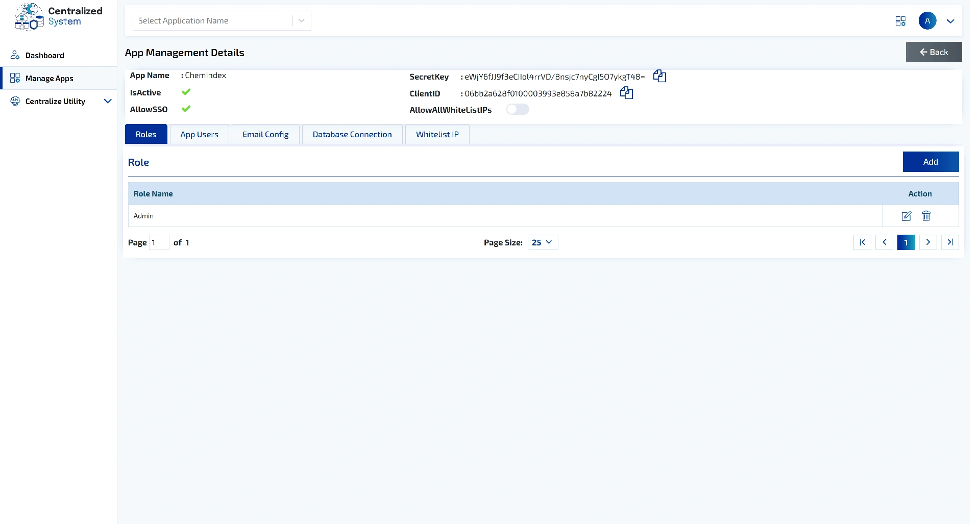Copy the SecretKey to clipboard
Image resolution: width=980 pixels, height=524 pixels.
659,77
